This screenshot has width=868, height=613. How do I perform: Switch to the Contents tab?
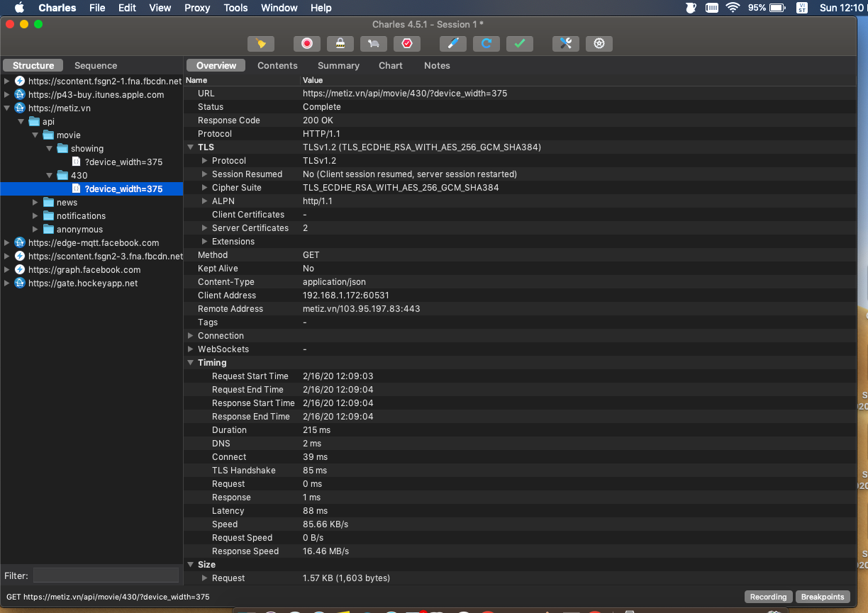277,65
